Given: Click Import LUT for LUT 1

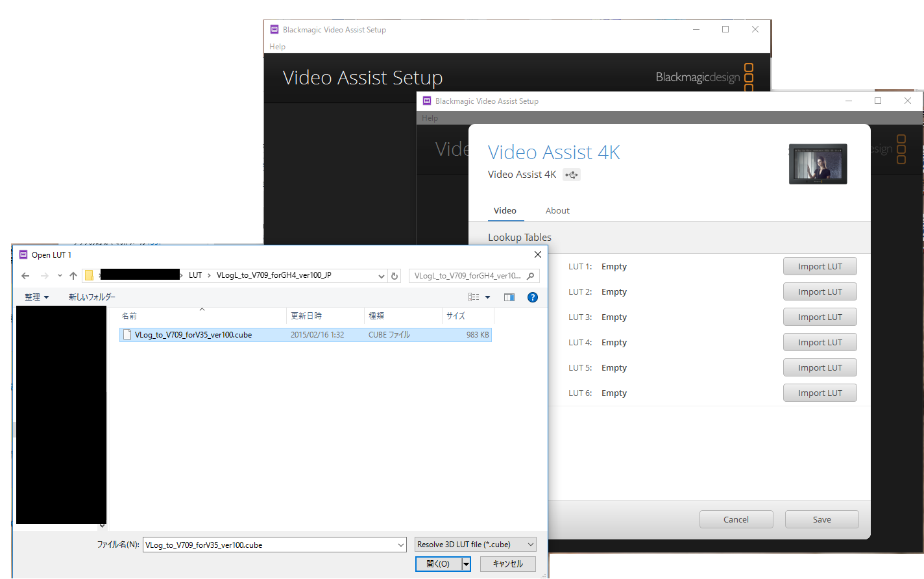Looking at the screenshot, I should [820, 267].
